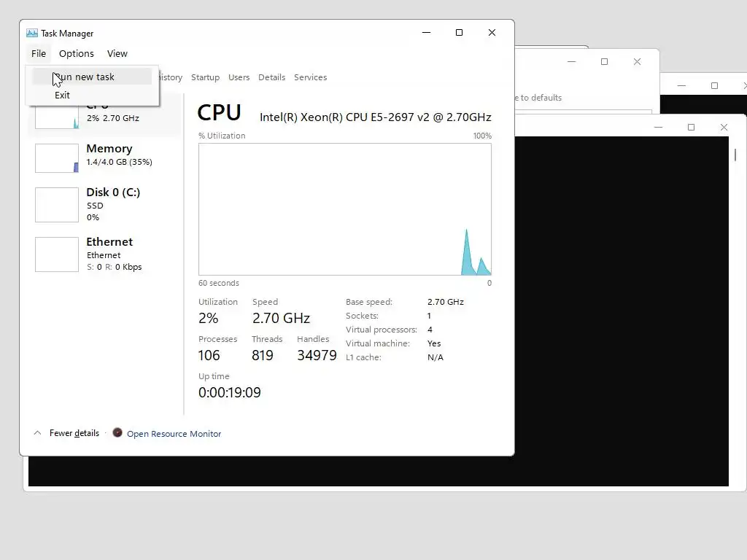Screen dimensions: 747x560
Task: Close the front black console window
Action: coord(724,127)
